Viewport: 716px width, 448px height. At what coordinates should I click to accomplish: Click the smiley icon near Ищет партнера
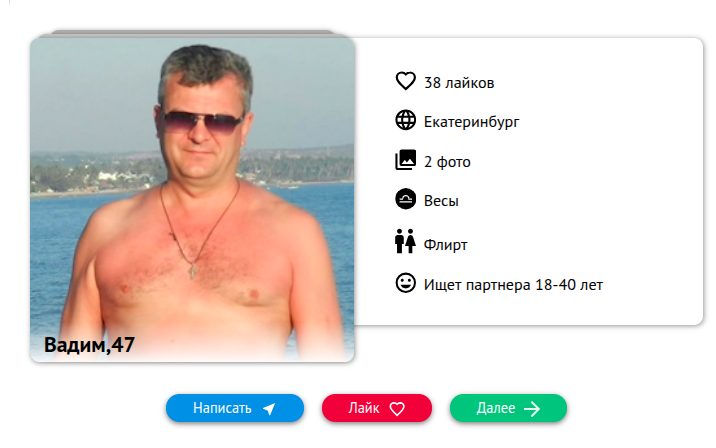point(405,283)
